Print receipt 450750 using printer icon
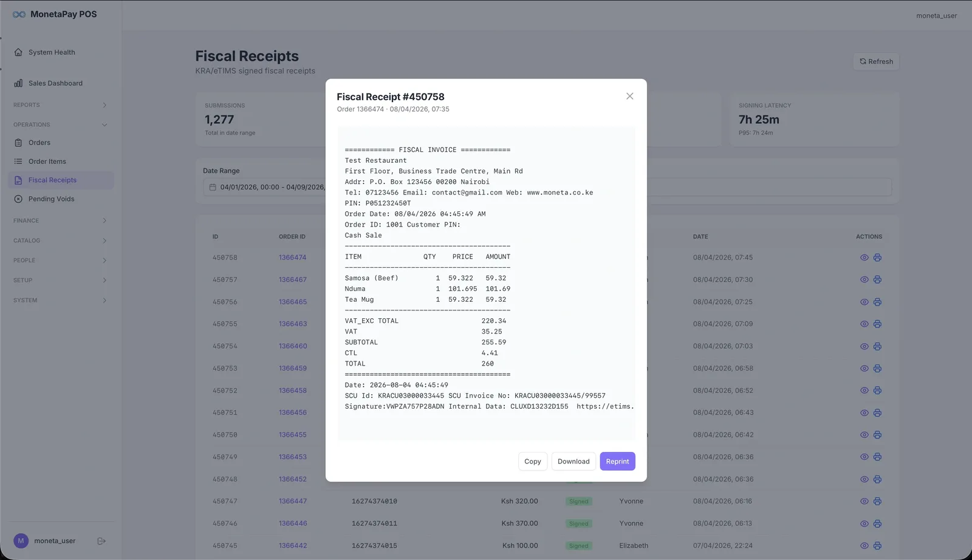Viewport: 972px width, 560px height. point(877,435)
